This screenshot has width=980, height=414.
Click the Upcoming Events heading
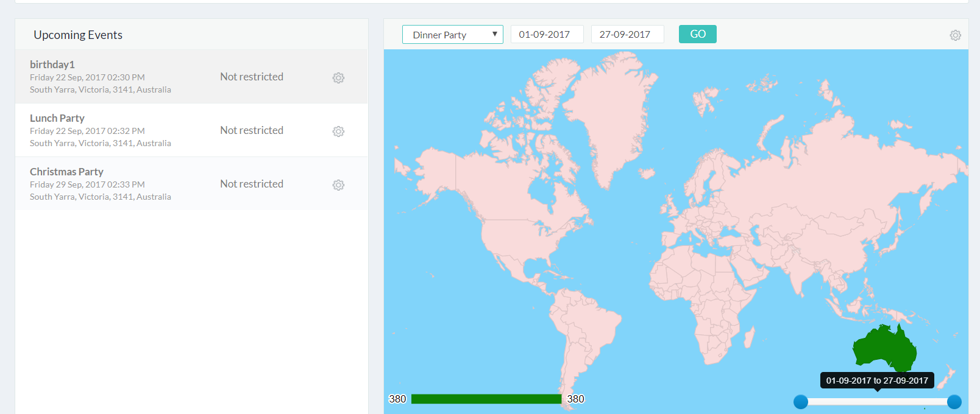point(78,35)
